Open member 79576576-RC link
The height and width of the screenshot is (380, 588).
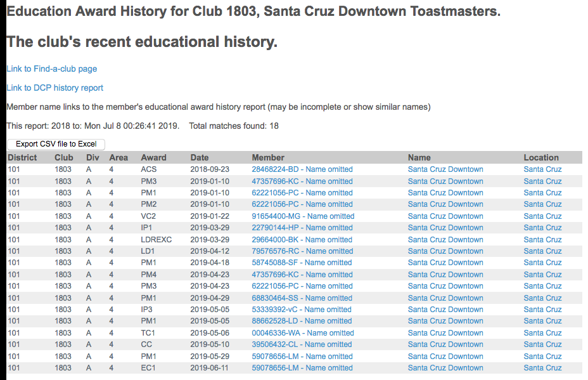click(302, 251)
